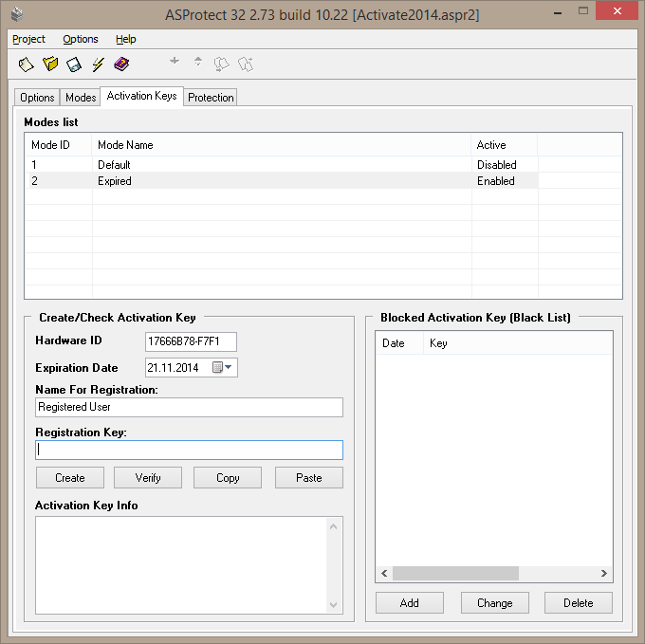Screen dimensions: 645x644
Task: Click the lightning bolt Protect icon
Action: pos(98,64)
